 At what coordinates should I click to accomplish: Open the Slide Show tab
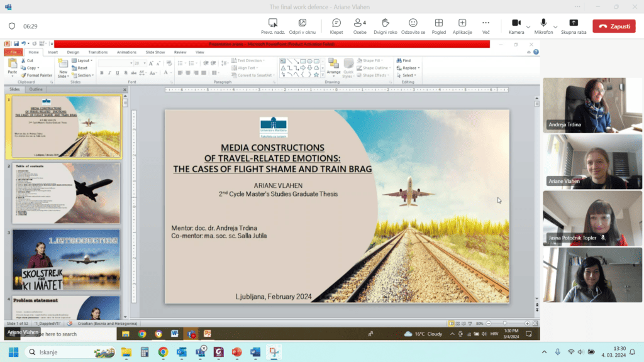click(x=155, y=52)
